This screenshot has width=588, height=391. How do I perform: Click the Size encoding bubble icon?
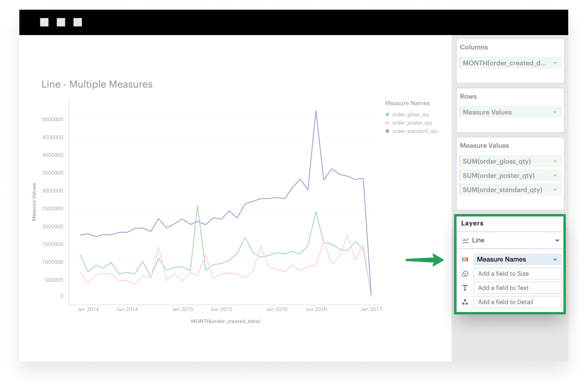click(465, 273)
